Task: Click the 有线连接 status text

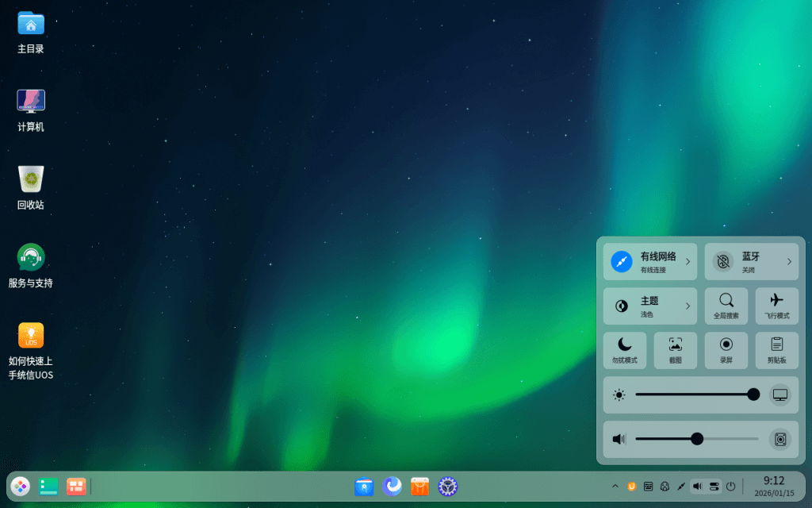Action: click(x=653, y=270)
